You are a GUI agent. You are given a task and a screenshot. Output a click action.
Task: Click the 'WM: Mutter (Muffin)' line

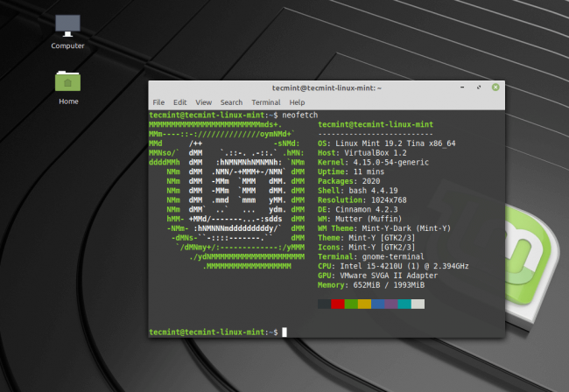(360, 219)
